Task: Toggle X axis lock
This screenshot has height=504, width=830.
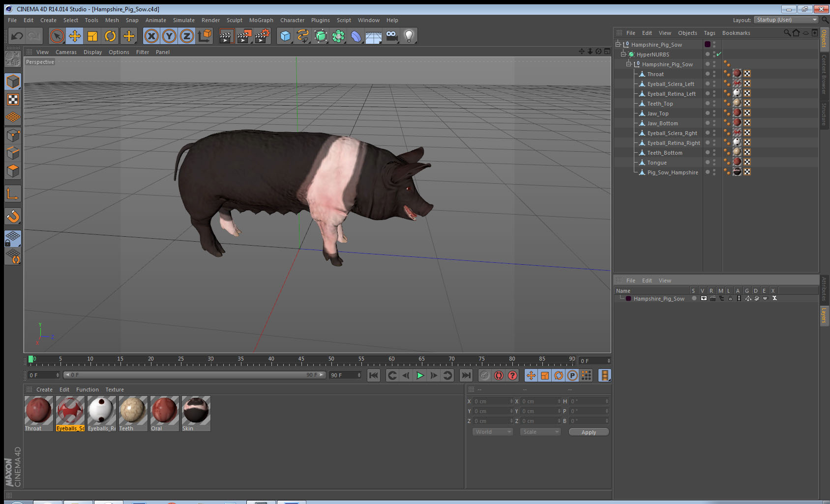Action: point(151,36)
